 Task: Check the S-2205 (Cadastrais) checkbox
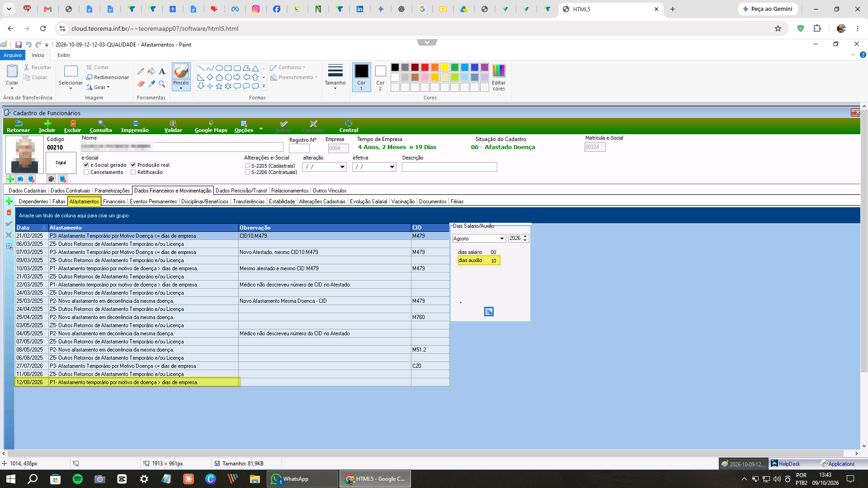(x=247, y=166)
